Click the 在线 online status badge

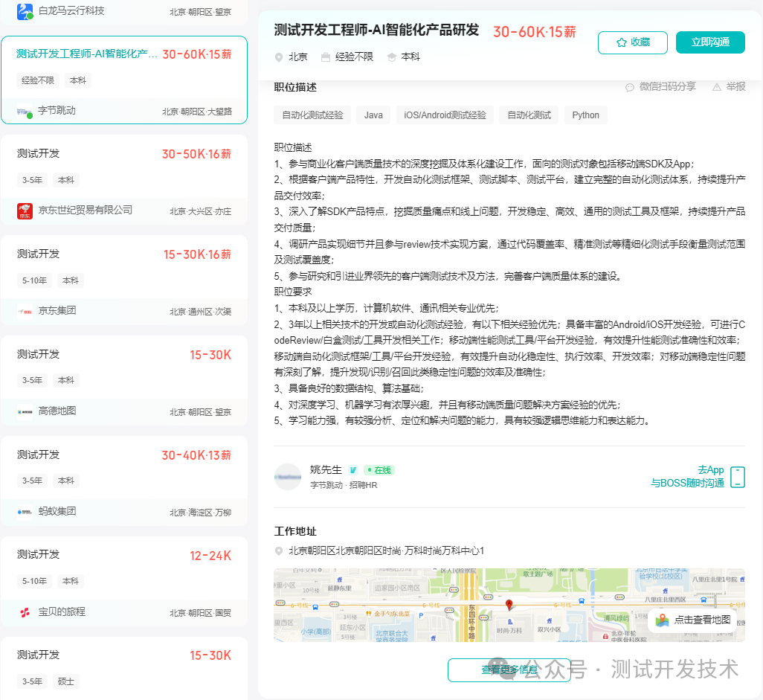(379, 470)
